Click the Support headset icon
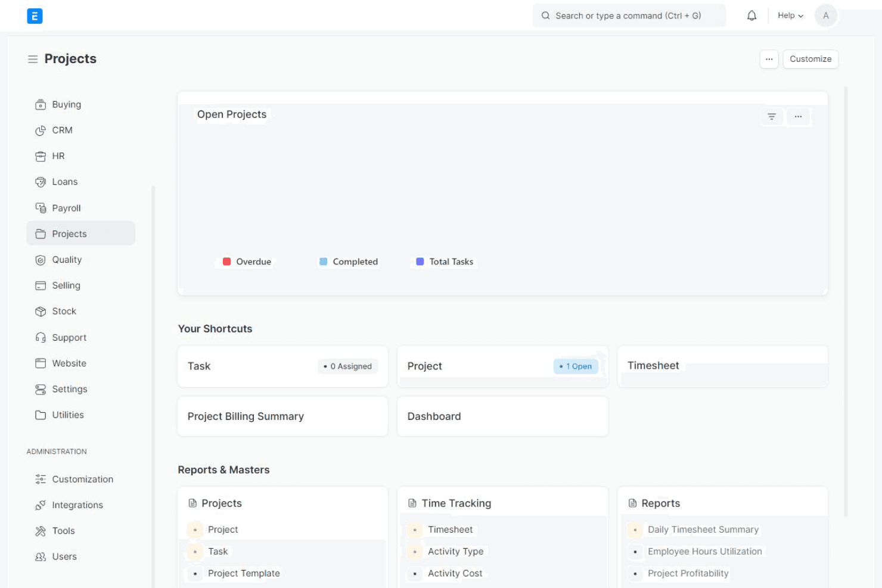 [41, 338]
